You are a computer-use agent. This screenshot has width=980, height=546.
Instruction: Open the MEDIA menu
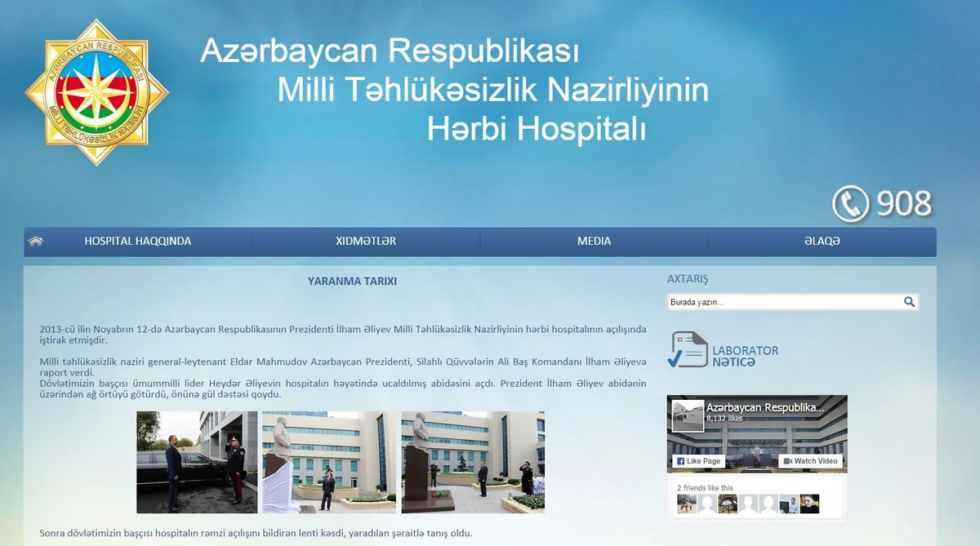pyautogui.click(x=594, y=242)
